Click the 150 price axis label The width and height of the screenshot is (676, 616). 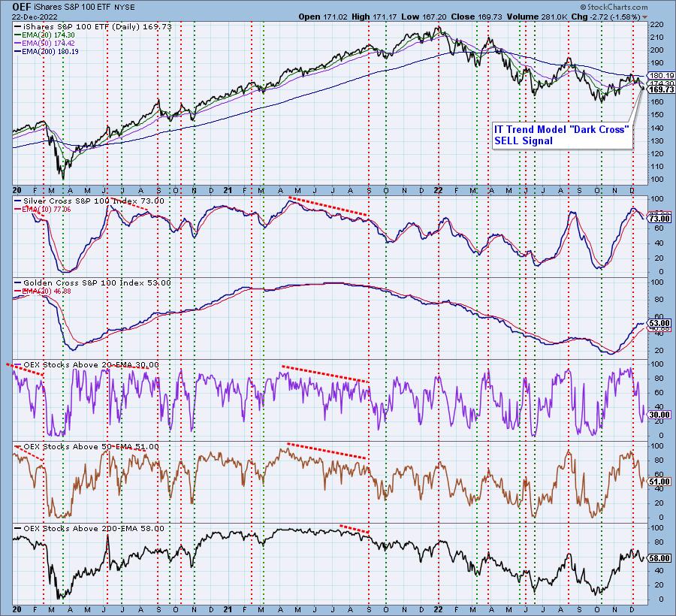pyautogui.click(x=657, y=115)
